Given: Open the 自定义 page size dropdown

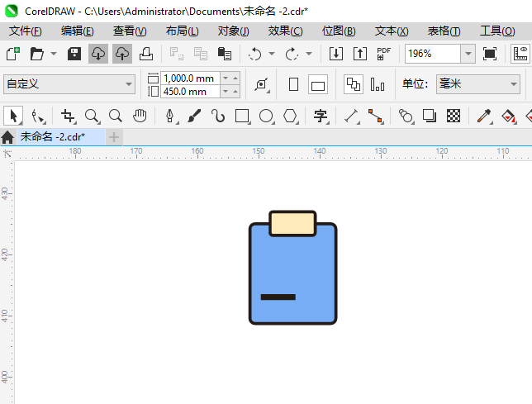Looking at the screenshot, I should pos(69,84).
